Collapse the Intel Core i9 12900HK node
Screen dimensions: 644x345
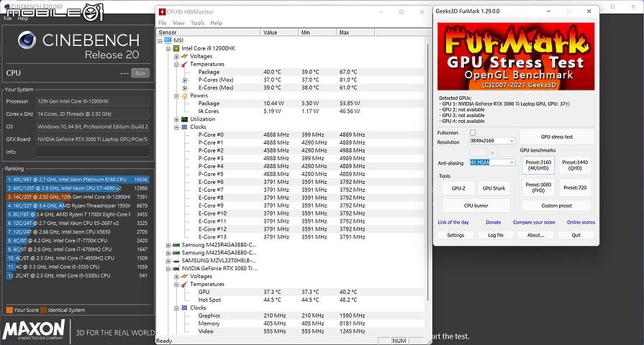[x=168, y=48]
